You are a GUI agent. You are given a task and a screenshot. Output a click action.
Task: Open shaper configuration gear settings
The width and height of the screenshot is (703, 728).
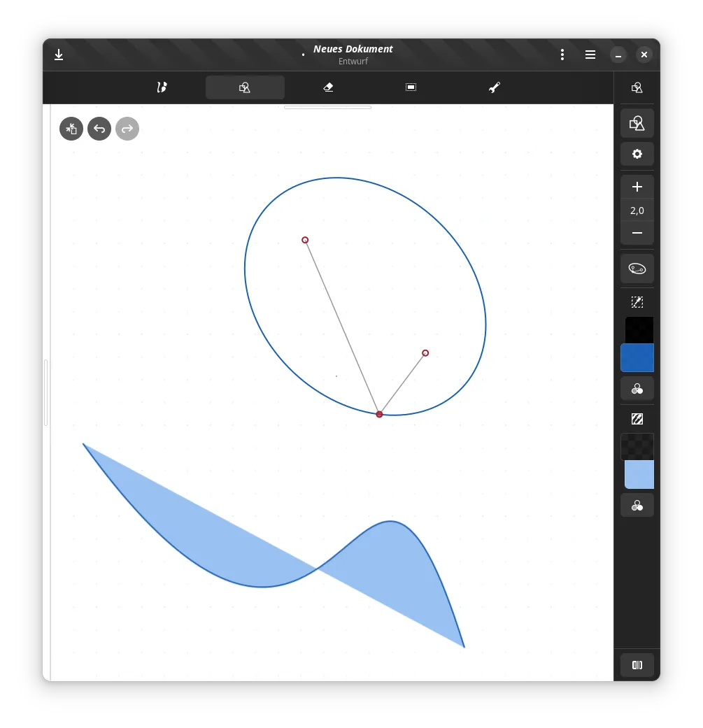(x=637, y=154)
